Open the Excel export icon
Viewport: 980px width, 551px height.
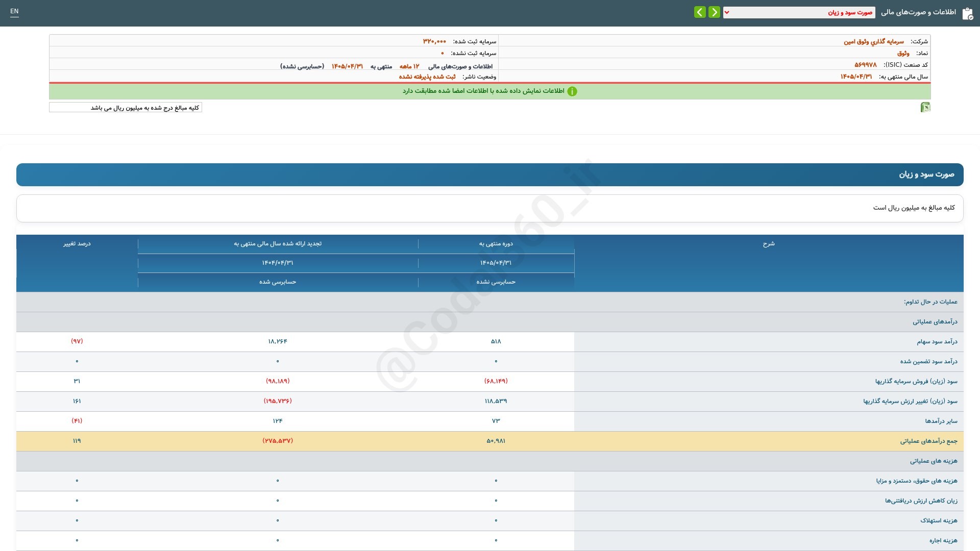(925, 107)
